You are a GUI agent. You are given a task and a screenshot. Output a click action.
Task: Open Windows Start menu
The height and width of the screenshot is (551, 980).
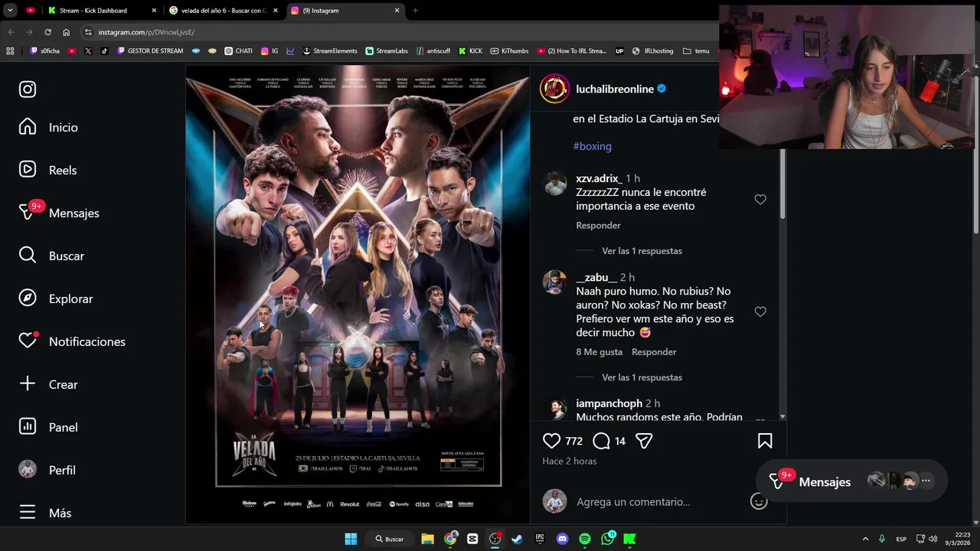351,539
